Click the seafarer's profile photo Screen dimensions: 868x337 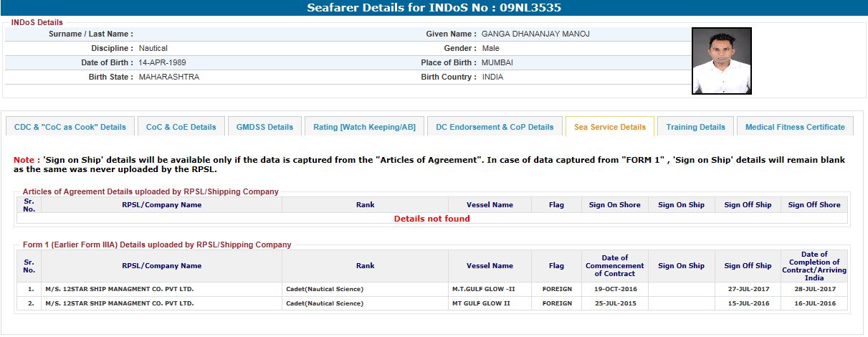(x=721, y=61)
